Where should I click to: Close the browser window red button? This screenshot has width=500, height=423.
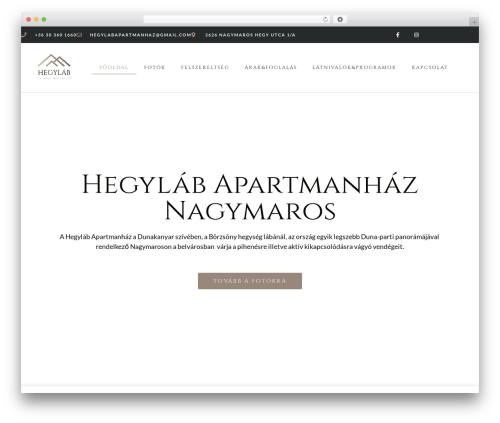click(x=29, y=20)
